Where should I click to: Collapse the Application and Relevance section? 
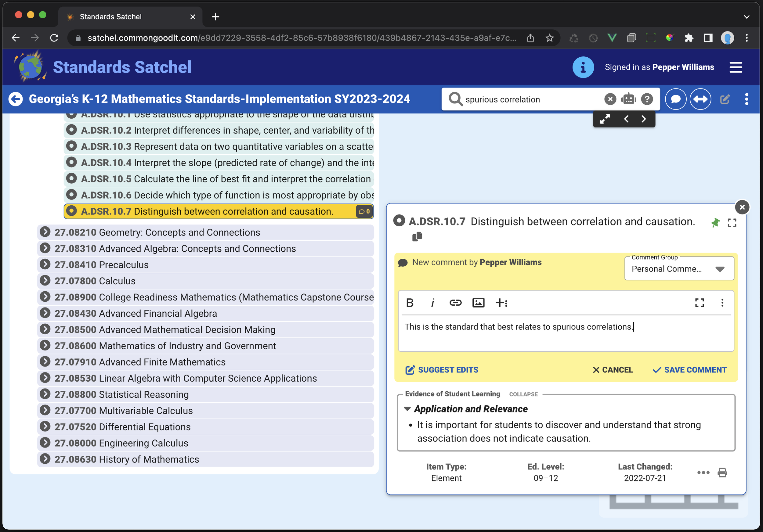pyautogui.click(x=407, y=409)
